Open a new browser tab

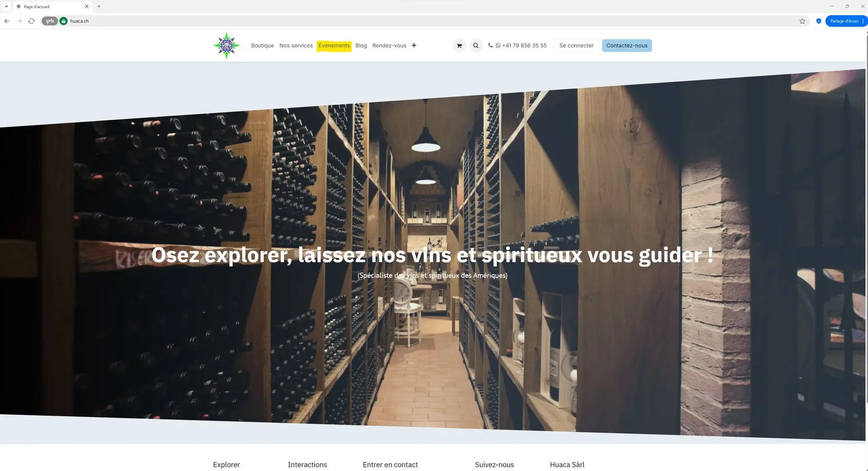coord(99,6)
